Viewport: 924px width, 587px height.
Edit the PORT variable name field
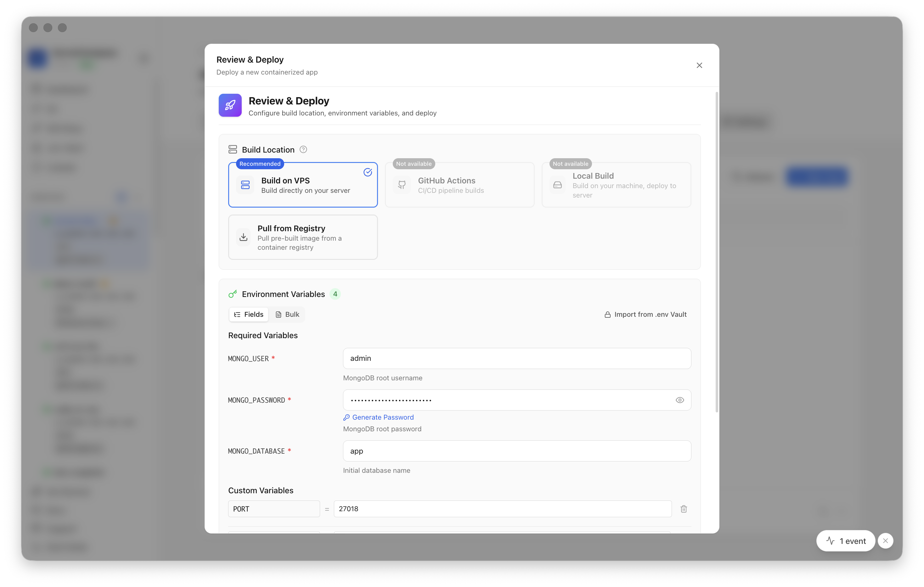pos(274,509)
